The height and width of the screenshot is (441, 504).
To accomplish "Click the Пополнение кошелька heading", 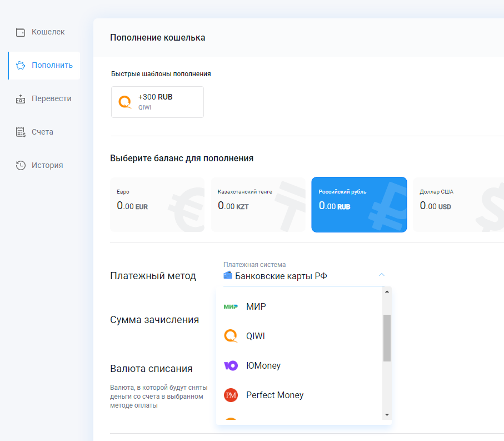I will 157,38.
